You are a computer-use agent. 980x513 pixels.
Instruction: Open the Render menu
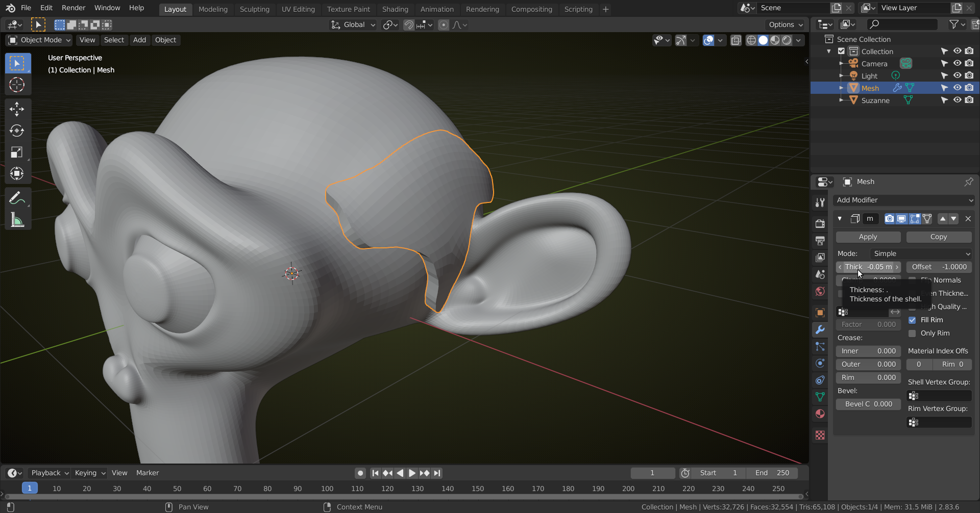pos(73,8)
